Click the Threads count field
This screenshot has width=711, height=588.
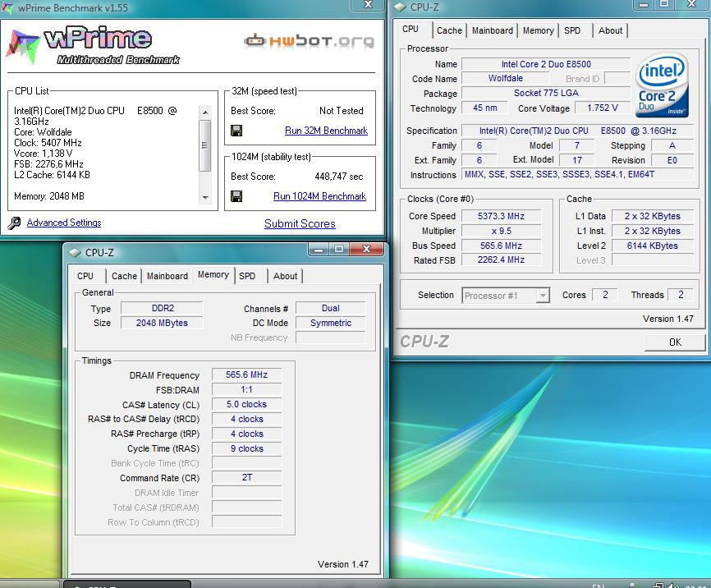[x=681, y=295]
